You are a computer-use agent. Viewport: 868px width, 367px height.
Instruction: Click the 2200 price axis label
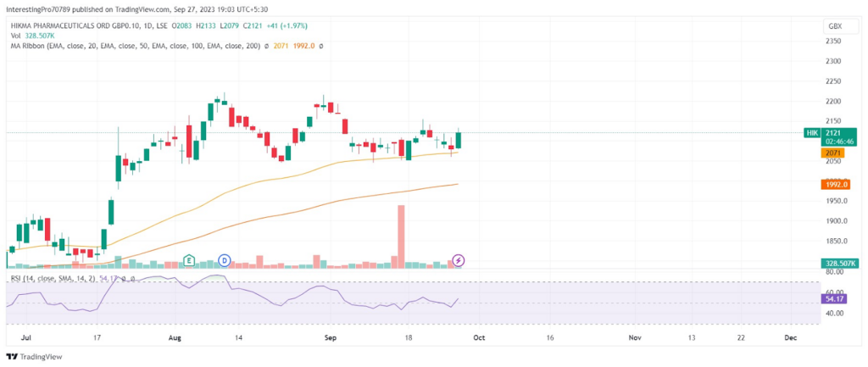[x=833, y=102]
